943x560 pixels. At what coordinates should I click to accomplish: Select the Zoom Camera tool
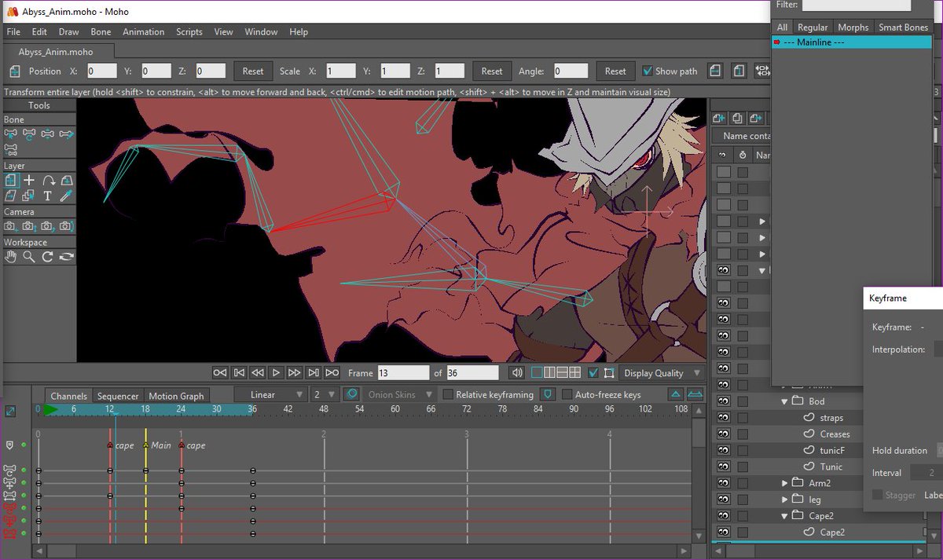click(x=30, y=226)
